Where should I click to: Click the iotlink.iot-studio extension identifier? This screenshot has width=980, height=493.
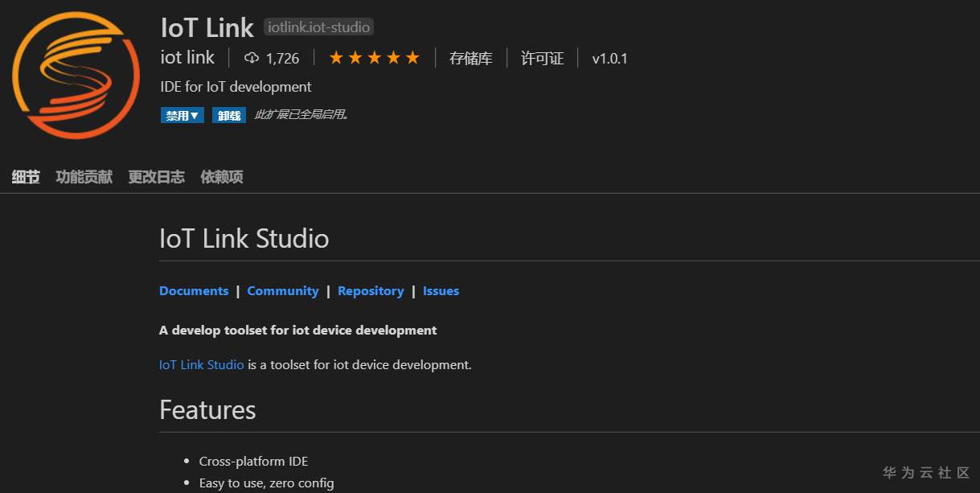pos(318,27)
